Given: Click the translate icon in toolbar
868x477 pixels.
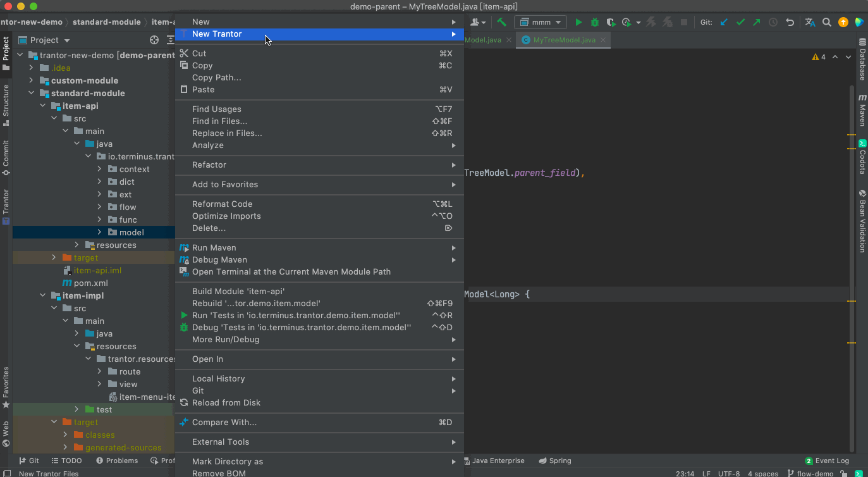Looking at the screenshot, I should click(810, 22).
